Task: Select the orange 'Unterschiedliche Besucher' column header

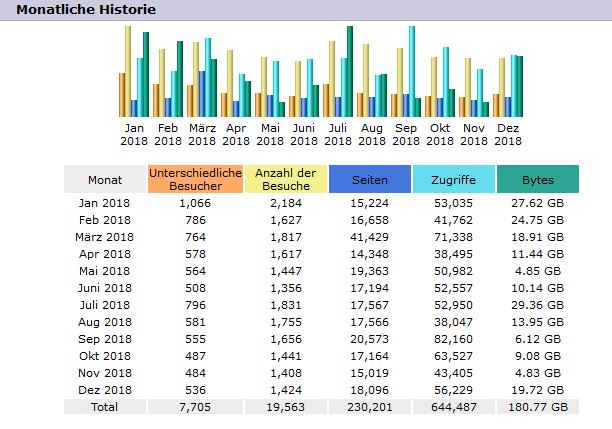Action: [x=195, y=179]
